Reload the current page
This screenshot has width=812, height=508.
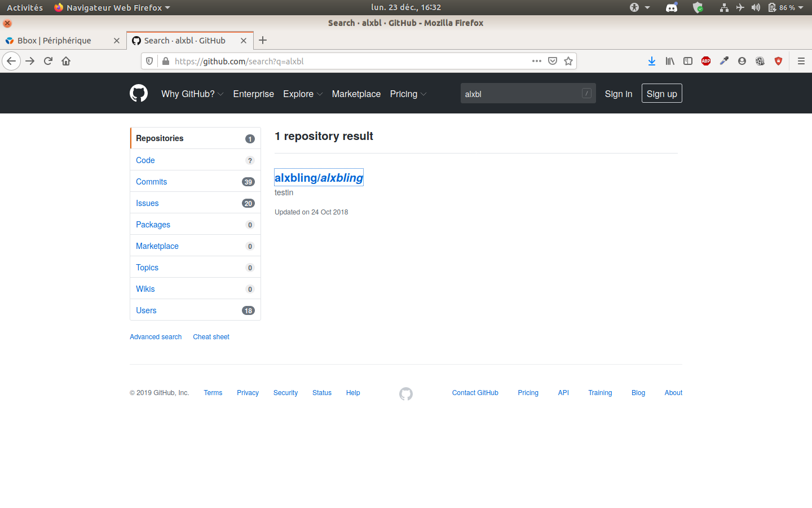coord(48,61)
